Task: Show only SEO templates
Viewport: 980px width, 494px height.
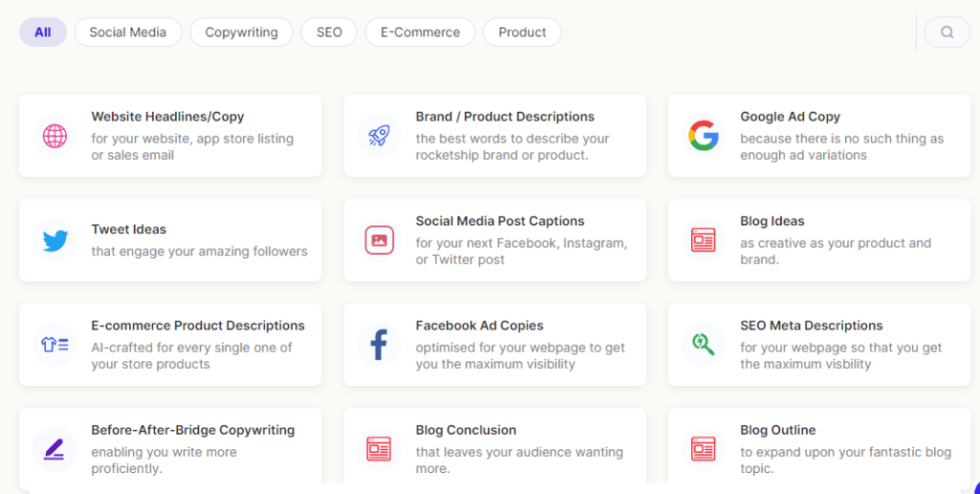Action: [329, 32]
